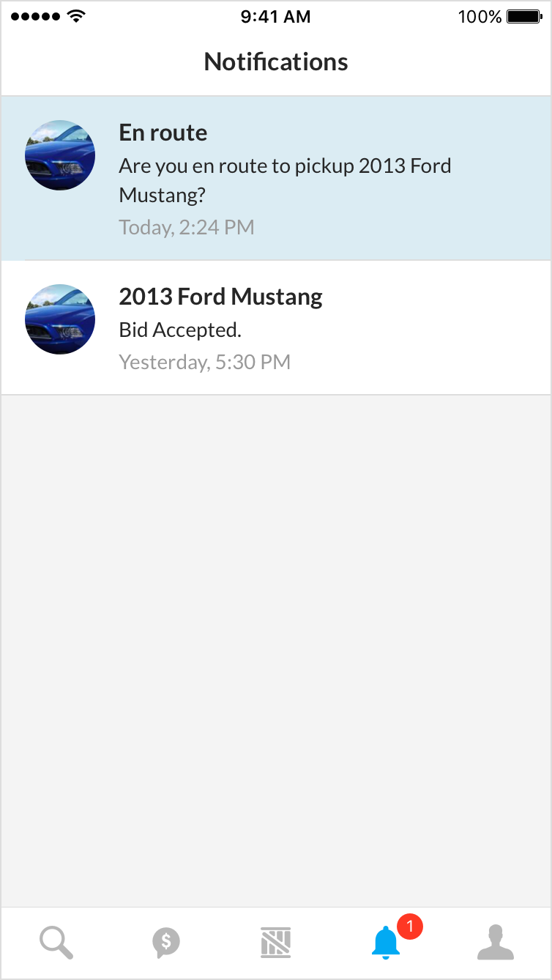Viewport: 552px width, 980px height.
Task: Tap the 9:41 AM clock
Action: click(x=275, y=16)
